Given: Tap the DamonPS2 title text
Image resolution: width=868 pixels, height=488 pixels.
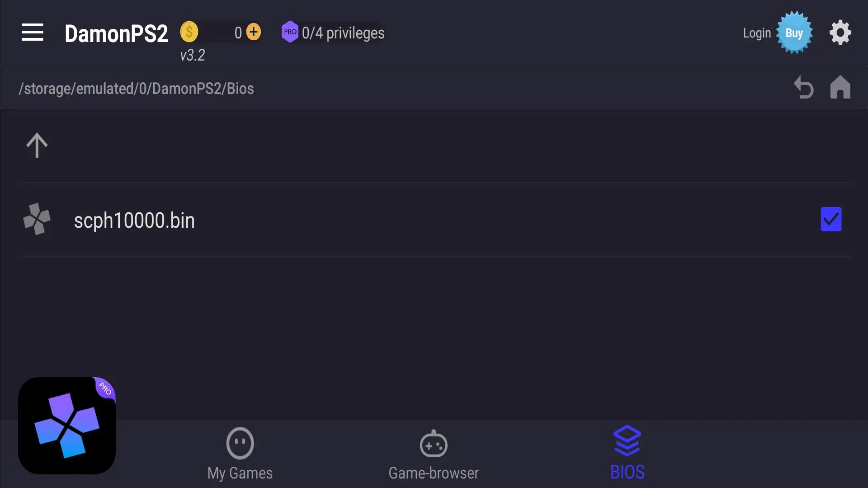Looking at the screenshot, I should click(x=116, y=33).
